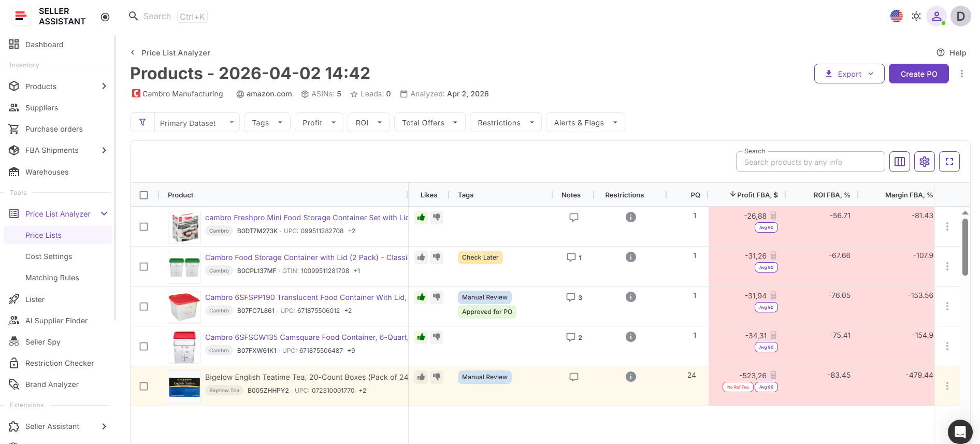Like the Cambro Food Storage Container 2 Pack

pos(421,257)
